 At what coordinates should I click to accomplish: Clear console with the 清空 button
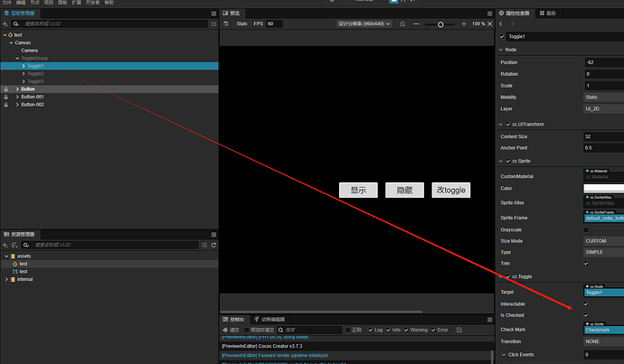tap(232, 330)
